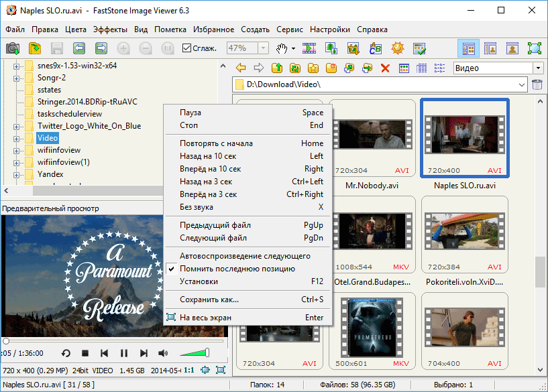
Task: Select the Stringer.2014.BDRip-tRuAVC folder
Action: [87, 102]
